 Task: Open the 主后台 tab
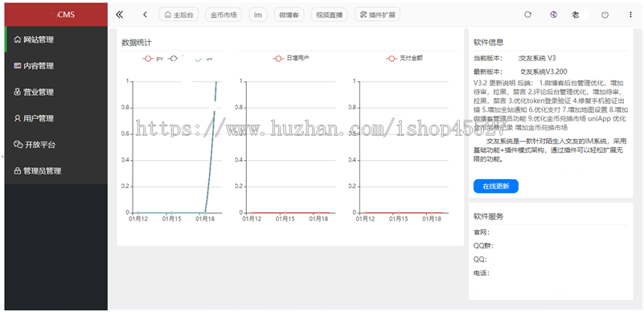178,14
